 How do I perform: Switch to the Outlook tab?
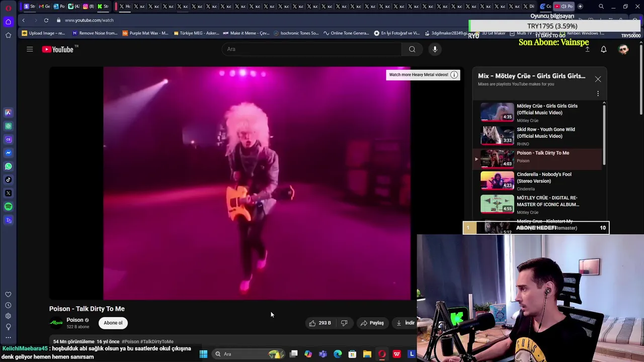pyautogui.click(x=59, y=7)
